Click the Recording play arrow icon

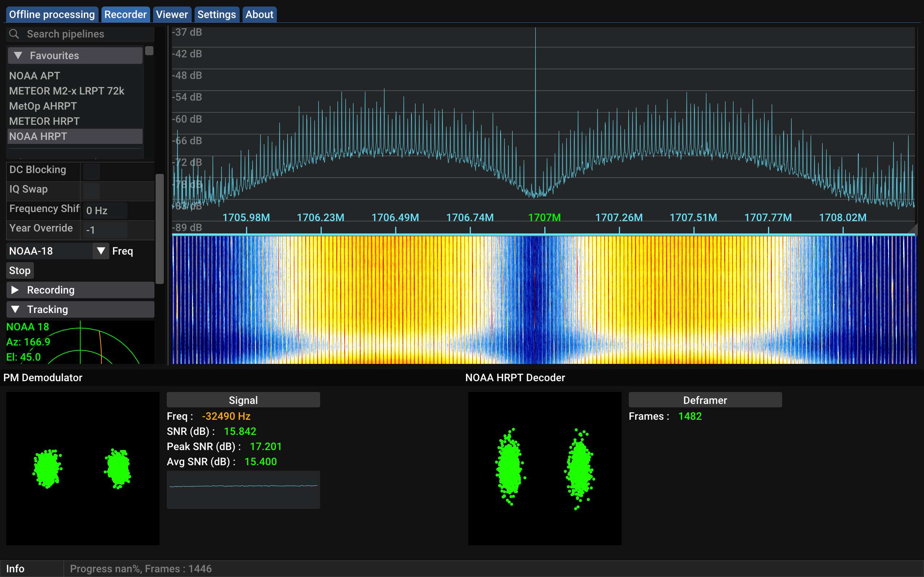coord(15,290)
